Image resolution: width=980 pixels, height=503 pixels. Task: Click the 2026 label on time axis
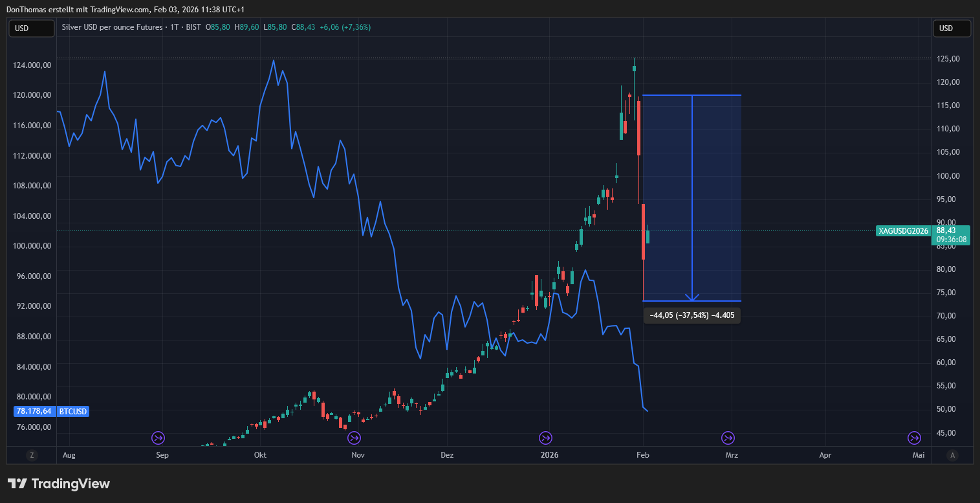tap(549, 455)
